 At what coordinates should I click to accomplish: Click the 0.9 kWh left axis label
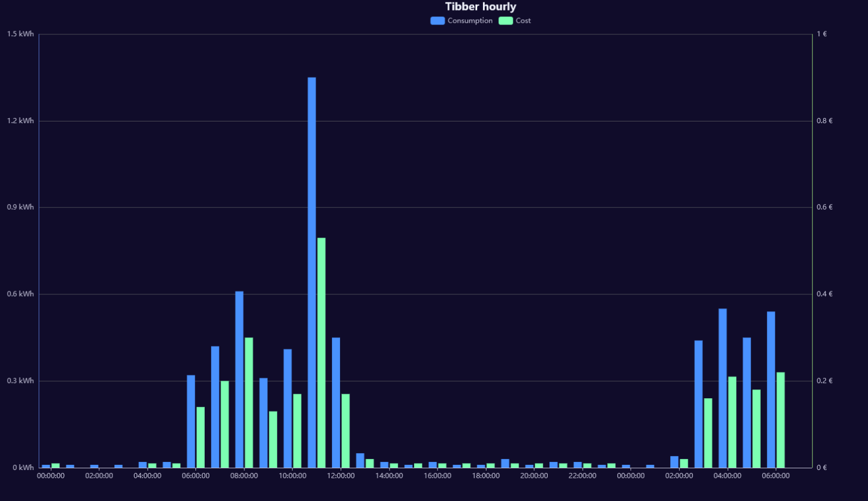20,207
